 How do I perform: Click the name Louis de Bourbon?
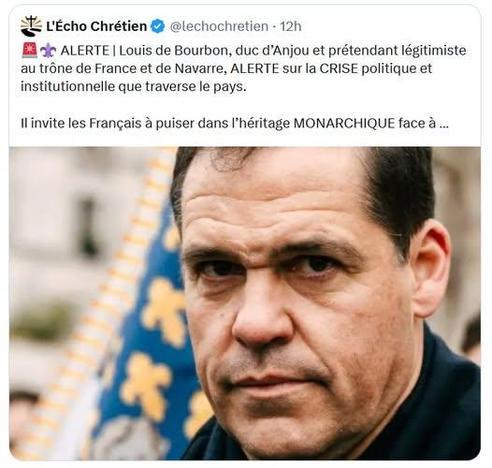[175, 51]
